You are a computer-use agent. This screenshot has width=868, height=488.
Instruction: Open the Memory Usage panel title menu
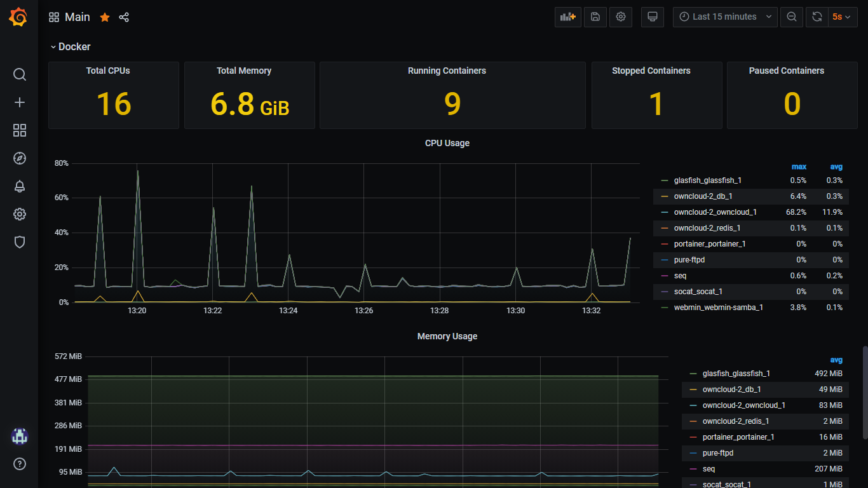point(447,337)
